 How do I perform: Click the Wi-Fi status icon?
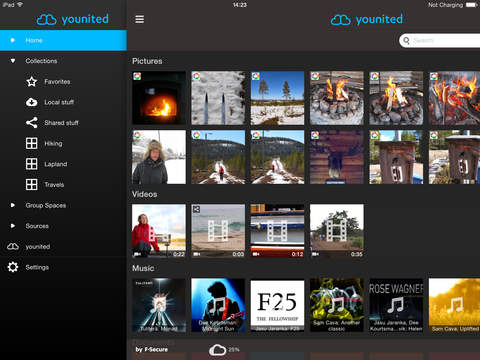pos(20,4)
